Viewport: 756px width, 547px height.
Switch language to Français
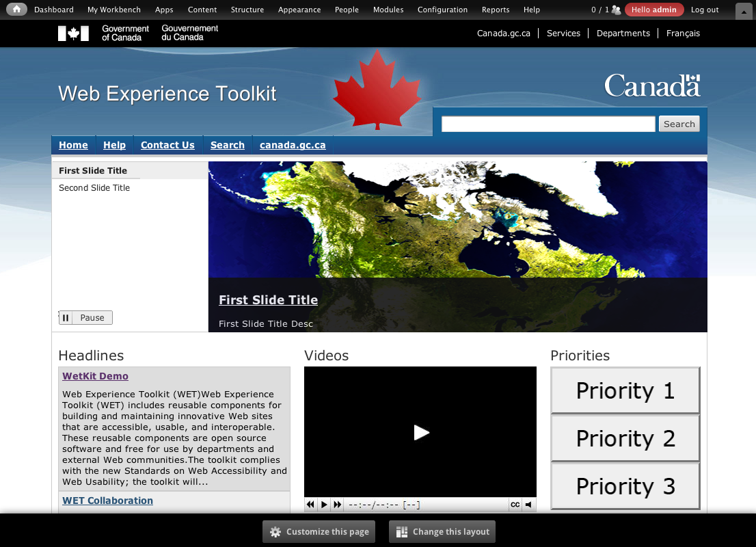point(683,34)
